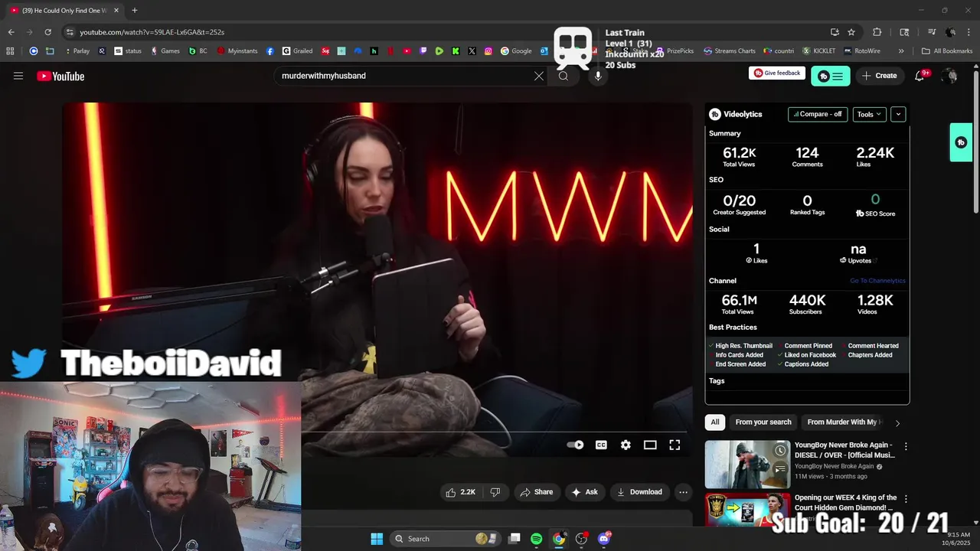Screen dimensions: 980x551
Task: Toggle Videolytics Compare off button
Action: point(818,114)
